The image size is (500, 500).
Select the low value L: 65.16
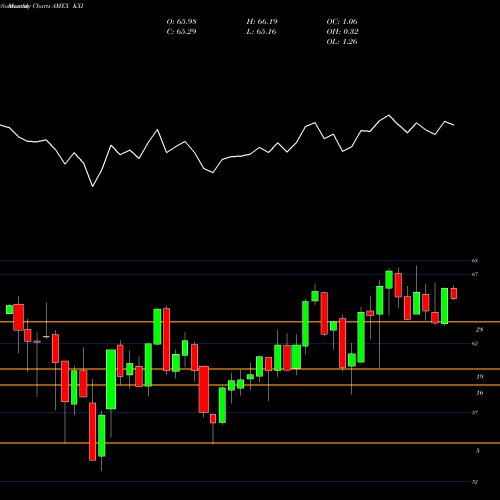(261, 32)
